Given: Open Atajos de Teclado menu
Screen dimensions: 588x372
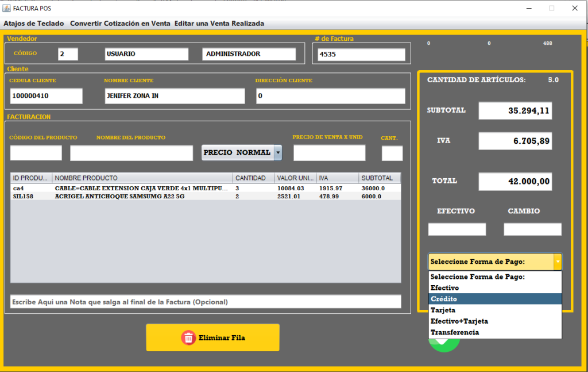Looking at the screenshot, I should pyautogui.click(x=34, y=24).
